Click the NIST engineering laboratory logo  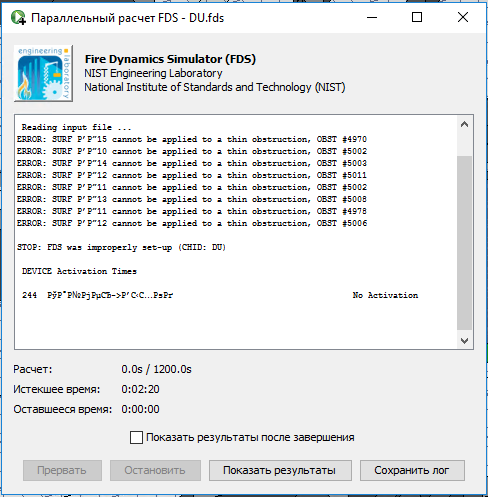pyautogui.click(x=43, y=73)
